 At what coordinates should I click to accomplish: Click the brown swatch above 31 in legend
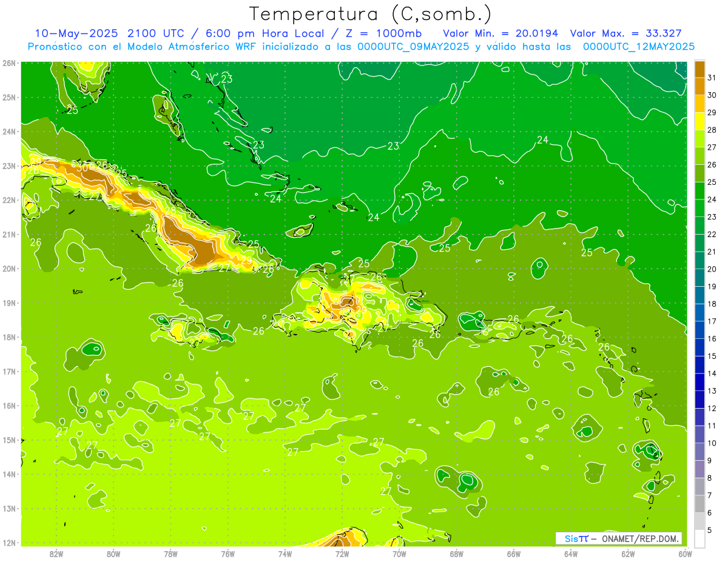tap(699, 69)
